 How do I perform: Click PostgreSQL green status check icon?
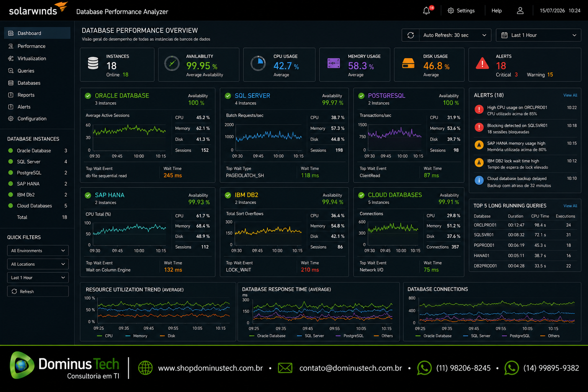[x=361, y=96]
